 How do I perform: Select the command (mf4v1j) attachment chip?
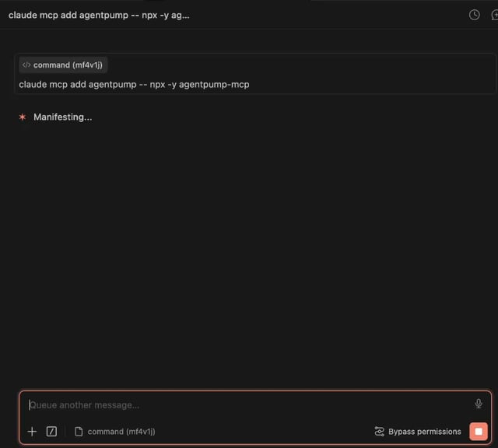click(115, 432)
